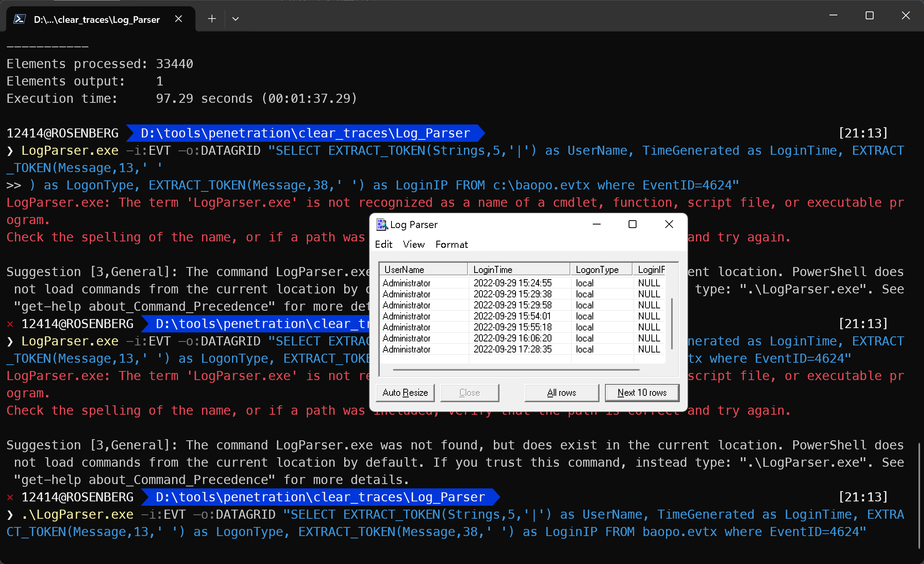Minimize the Log Parser dialog
Screen dimensions: 924x564
click(597, 224)
